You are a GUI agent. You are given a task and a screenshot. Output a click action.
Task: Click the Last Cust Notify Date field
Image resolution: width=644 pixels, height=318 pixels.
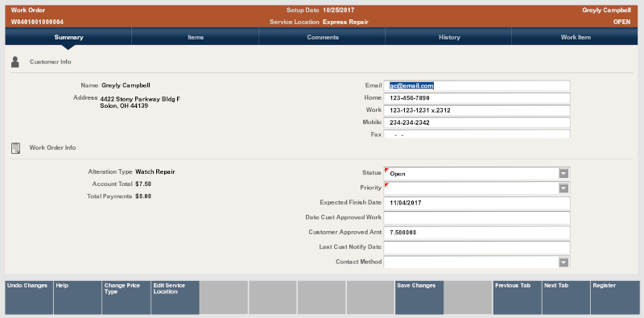[477, 247]
